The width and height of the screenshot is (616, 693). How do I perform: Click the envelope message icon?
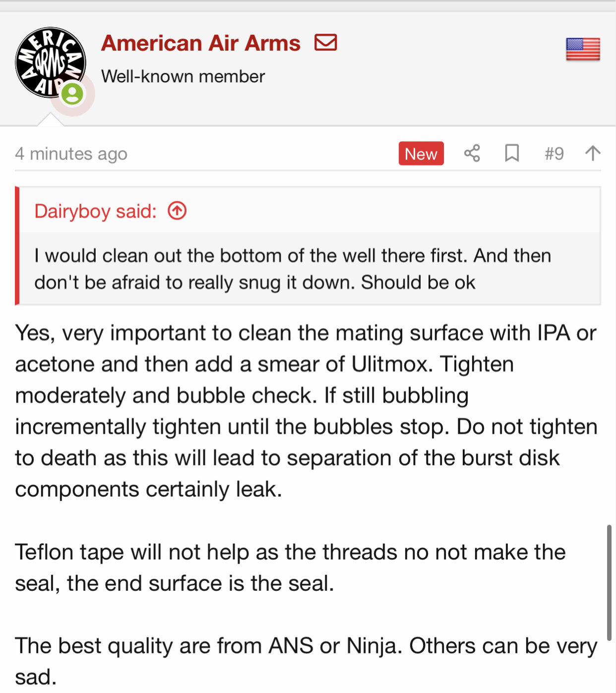coord(326,42)
